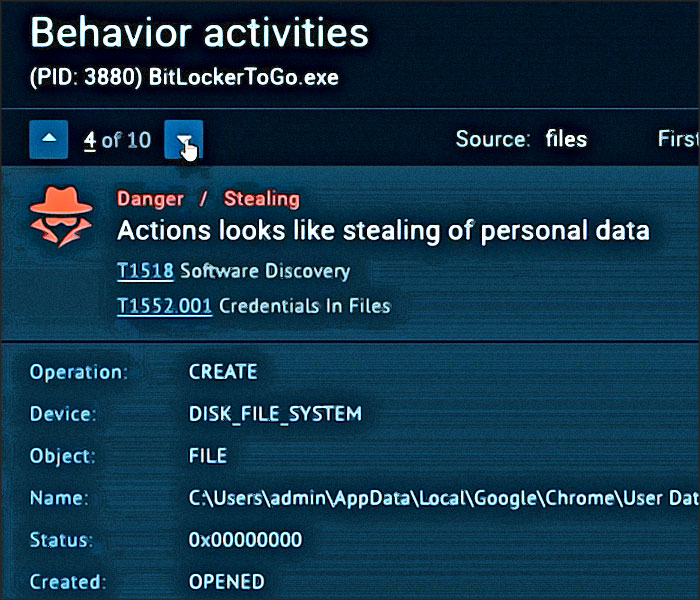Click the '4 of 10' page counter

pos(118,140)
